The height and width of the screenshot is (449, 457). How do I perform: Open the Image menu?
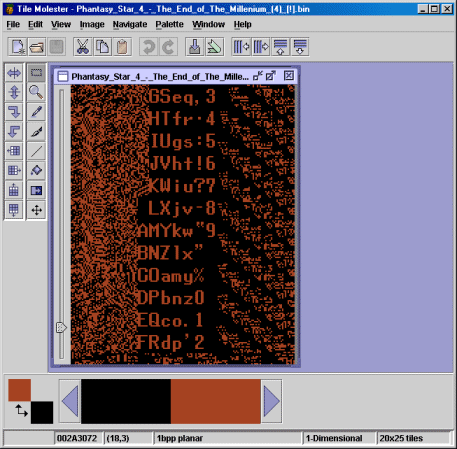pos(92,24)
